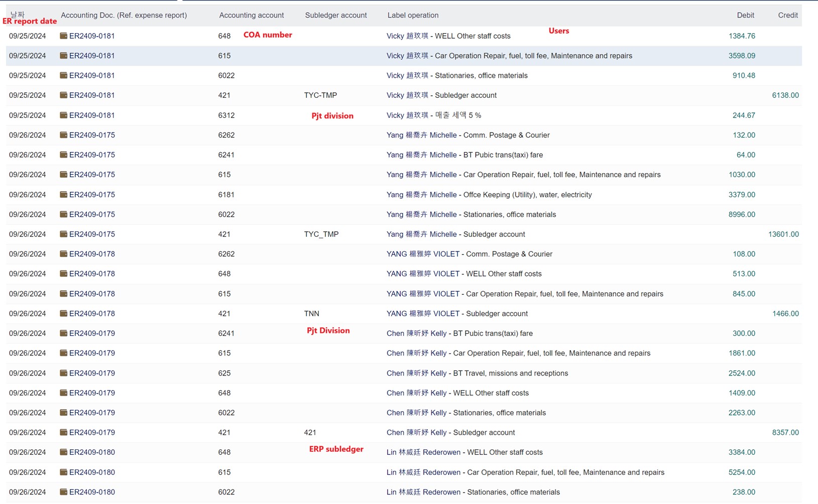
Task: Open ER2409-0181 in the highlighted 3598.09 row
Action: pyautogui.click(x=92, y=56)
